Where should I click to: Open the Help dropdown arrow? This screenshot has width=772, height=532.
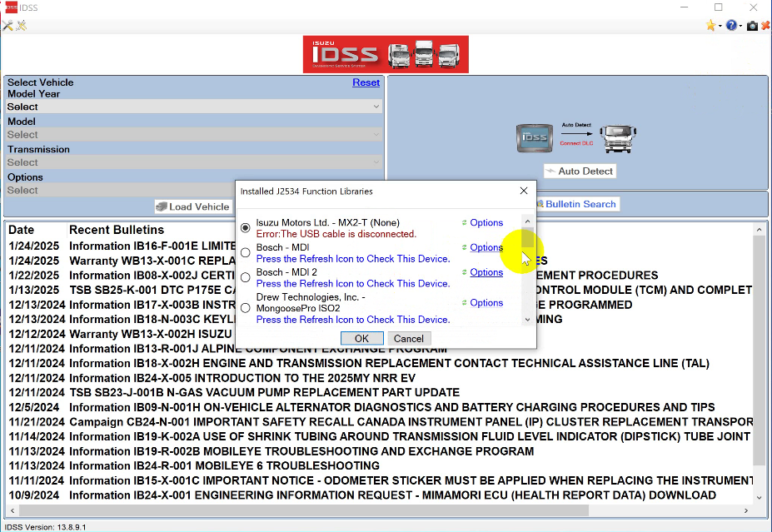740,25
